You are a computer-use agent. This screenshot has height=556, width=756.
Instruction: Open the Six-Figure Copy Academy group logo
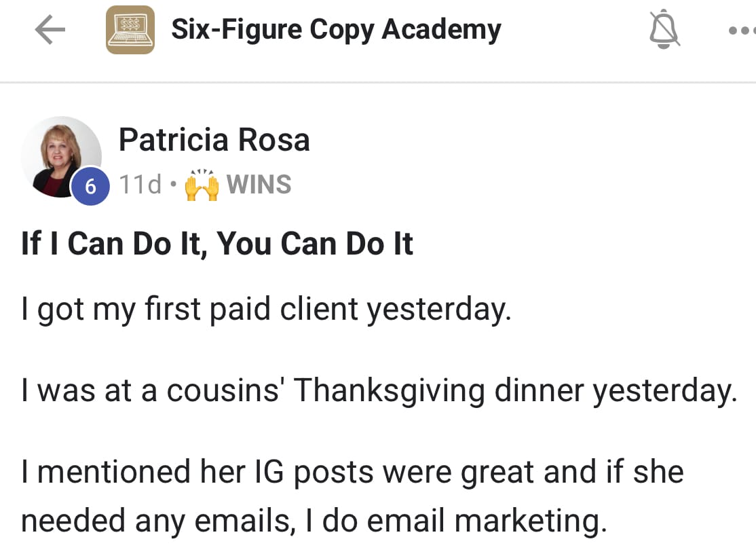coord(130,30)
